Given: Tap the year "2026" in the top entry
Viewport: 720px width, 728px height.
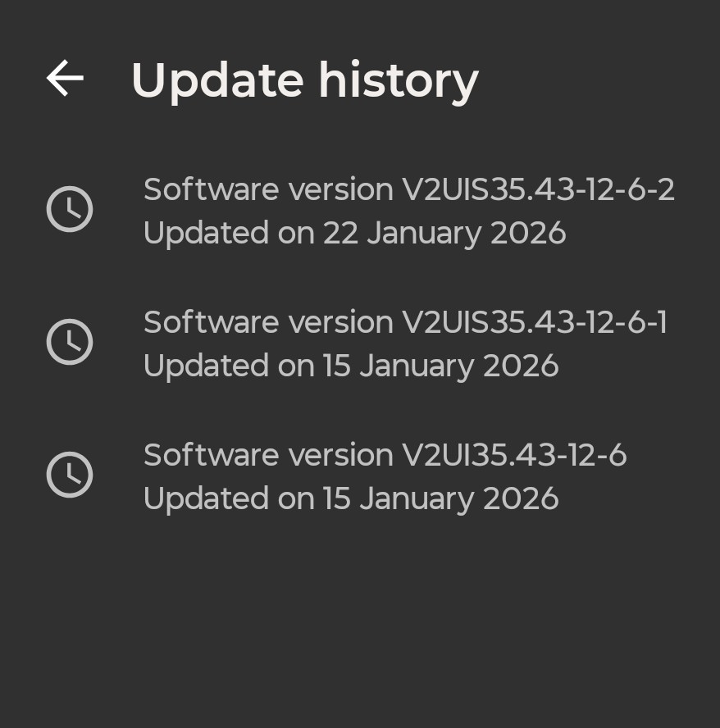Looking at the screenshot, I should (x=528, y=234).
